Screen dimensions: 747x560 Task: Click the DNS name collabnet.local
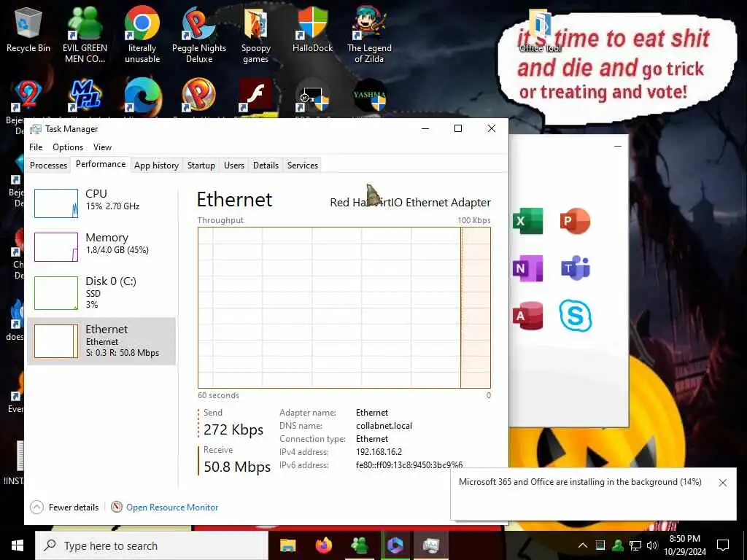click(x=384, y=426)
